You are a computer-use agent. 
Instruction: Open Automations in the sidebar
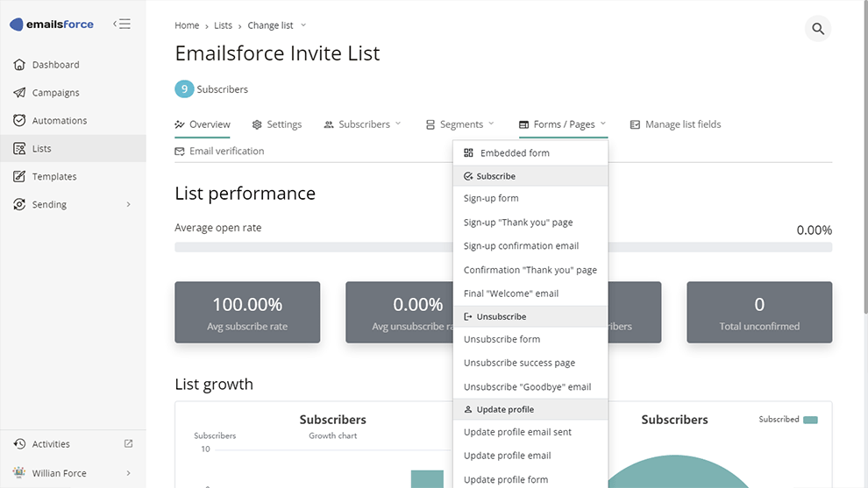click(x=73, y=120)
